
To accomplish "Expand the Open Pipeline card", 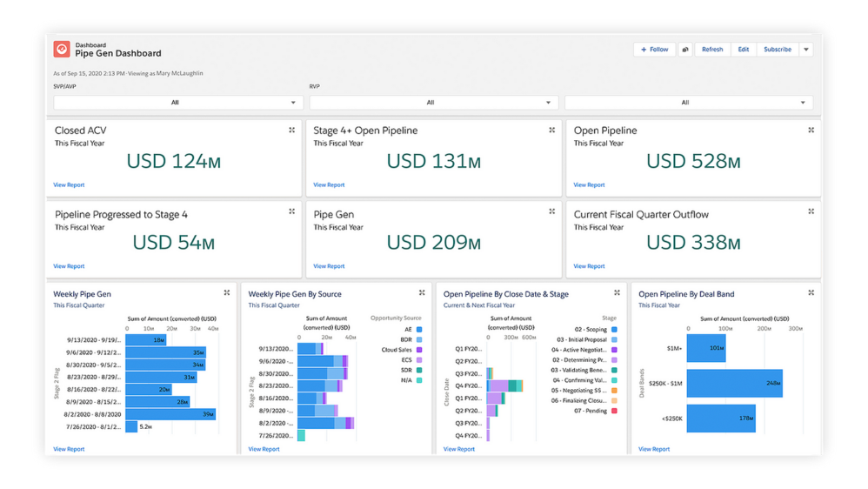I will (811, 131).
